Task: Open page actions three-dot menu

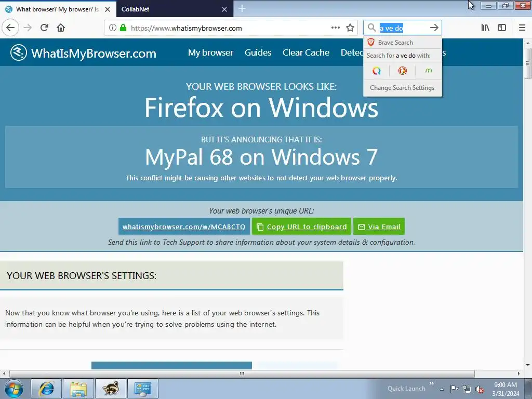Action: pyautogui.click(x=336, y=28)
